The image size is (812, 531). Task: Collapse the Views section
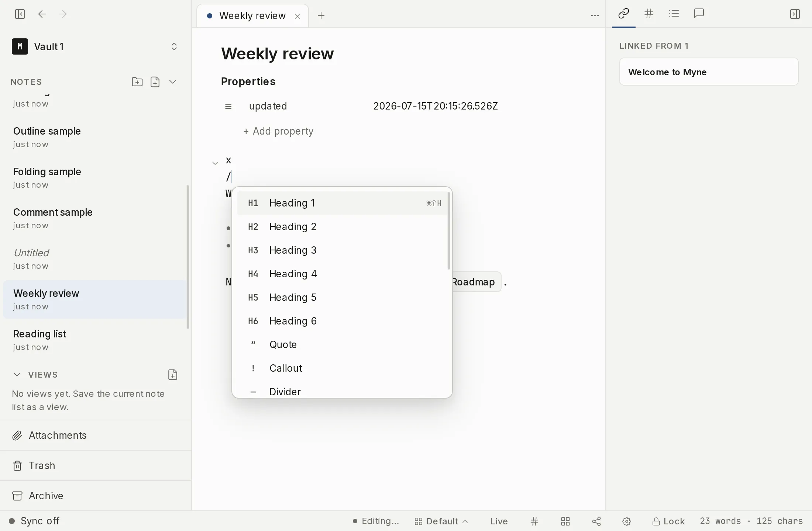[17, 375]
